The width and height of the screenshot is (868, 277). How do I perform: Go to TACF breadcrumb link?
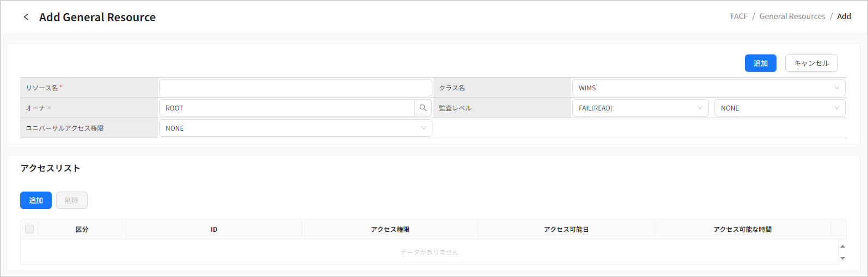738,16
